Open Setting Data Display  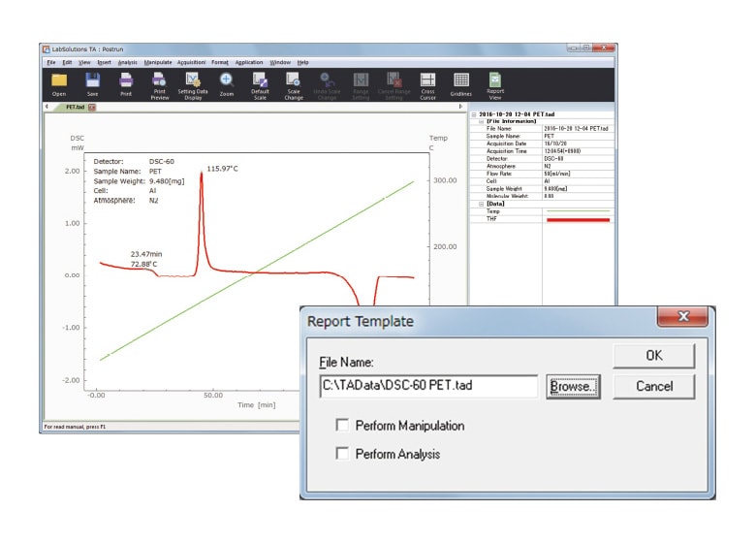click(193, 83)
